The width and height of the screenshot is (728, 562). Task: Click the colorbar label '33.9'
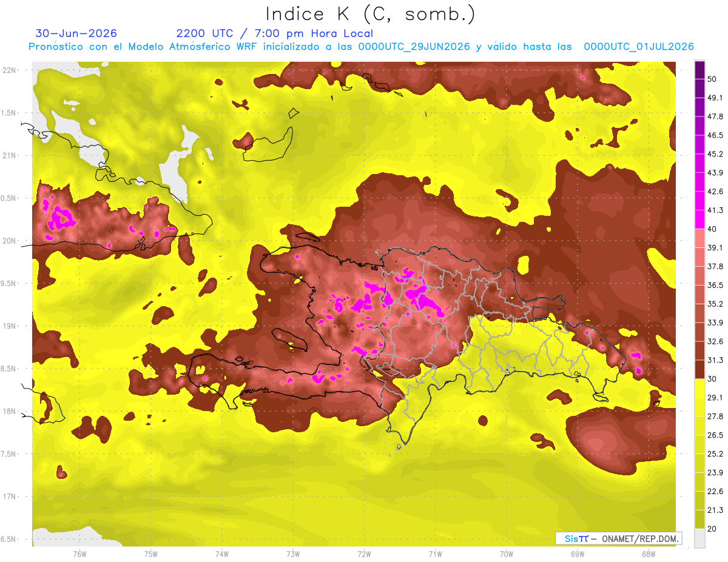click(x=715, y=323)
